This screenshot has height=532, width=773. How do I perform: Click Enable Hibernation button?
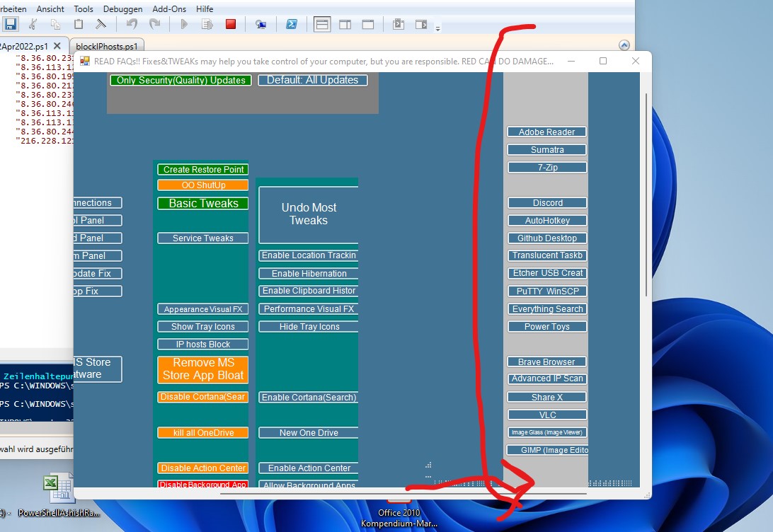pyautogui.click(x=309, y=273)
